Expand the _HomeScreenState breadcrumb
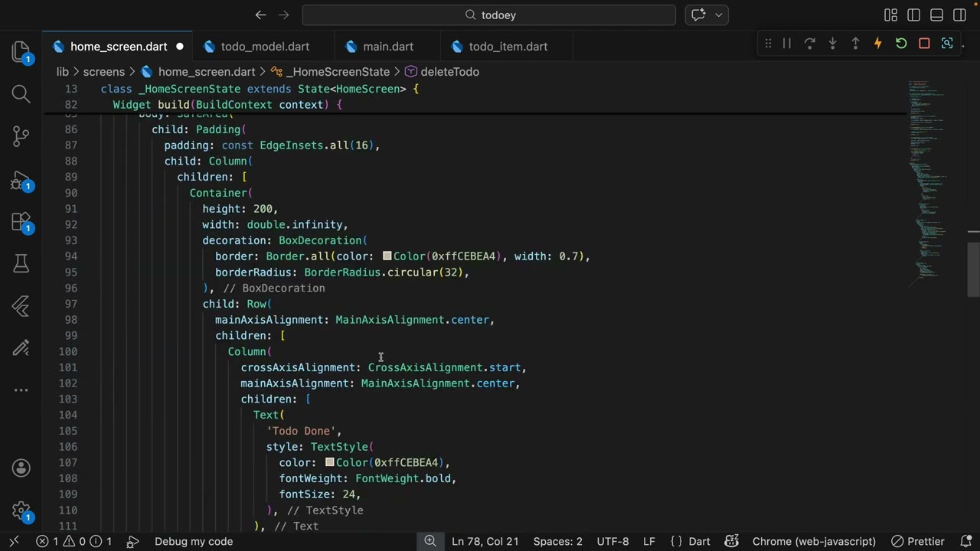 pyautogui.click(x=337, y=72)
